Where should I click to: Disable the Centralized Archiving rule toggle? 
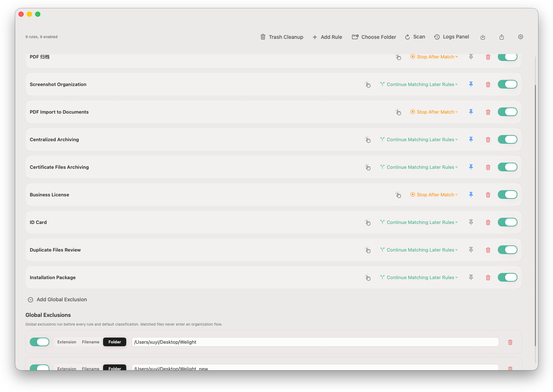pyautogui.click(x=508, y=139)
